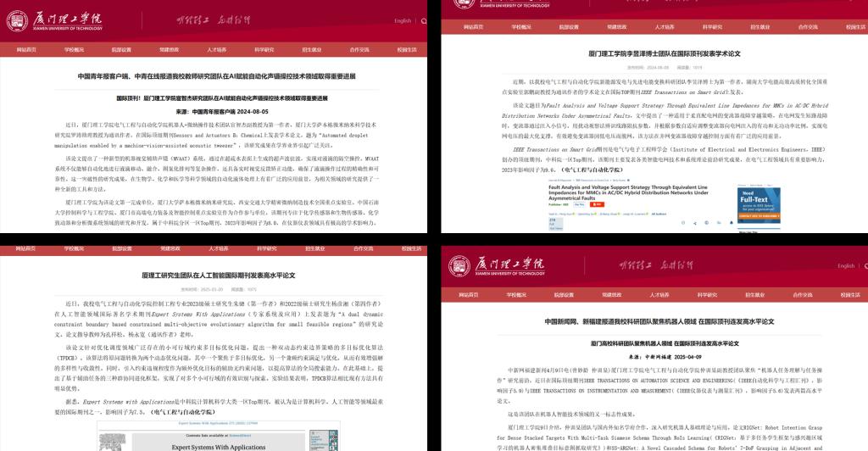Open 学校概况 on the AI声镊 article page
This screenshot has height=451, width=868.
[74, 50]
